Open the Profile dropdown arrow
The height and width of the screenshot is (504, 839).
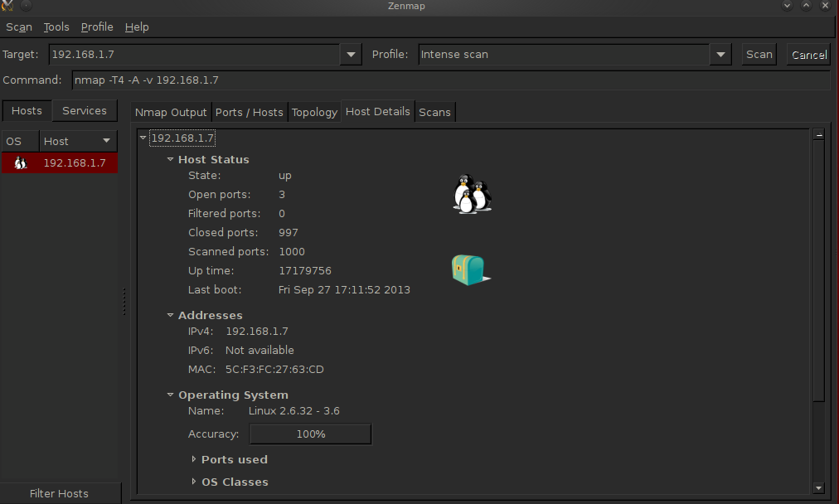(720, 55)
